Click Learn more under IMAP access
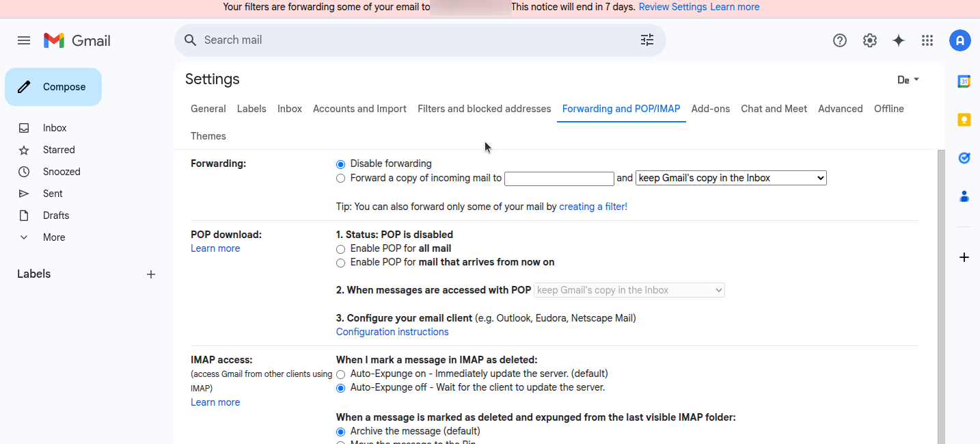The image size is (980, 444). click(x=215, y=402)
